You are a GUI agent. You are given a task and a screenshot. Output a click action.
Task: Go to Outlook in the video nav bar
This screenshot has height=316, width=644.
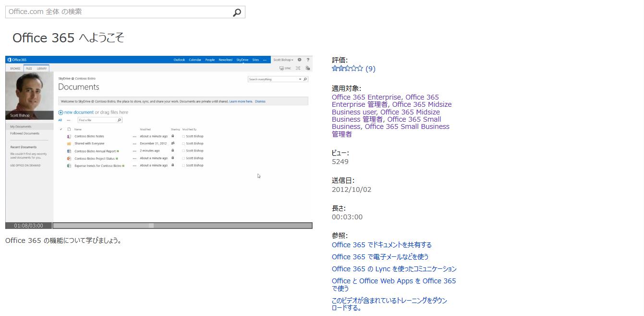(179, 60)
